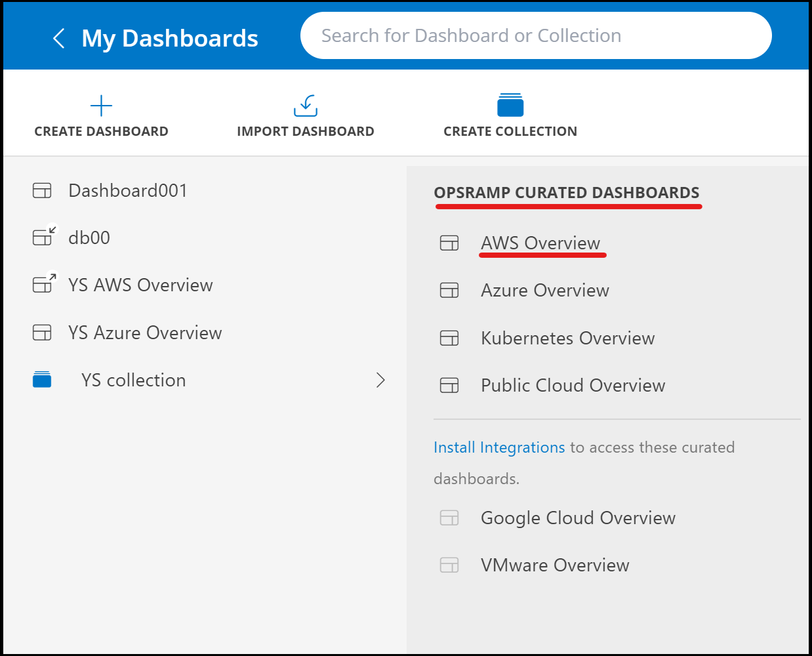Select the Azure Overview curated dashboard
The width and height of the screenshot is (812, 656).
click(544, 290)
